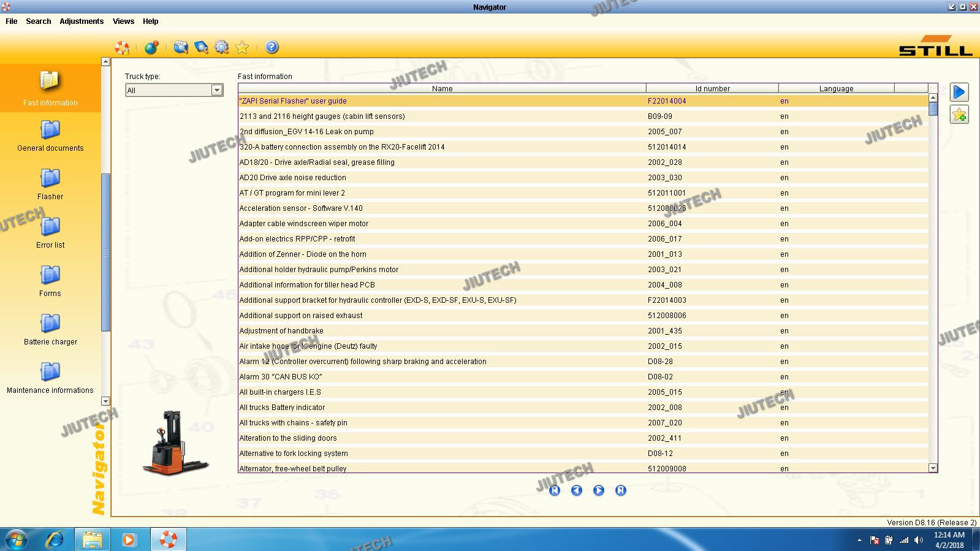Open the Views menu
980x551 pixels.
[123, 21]
